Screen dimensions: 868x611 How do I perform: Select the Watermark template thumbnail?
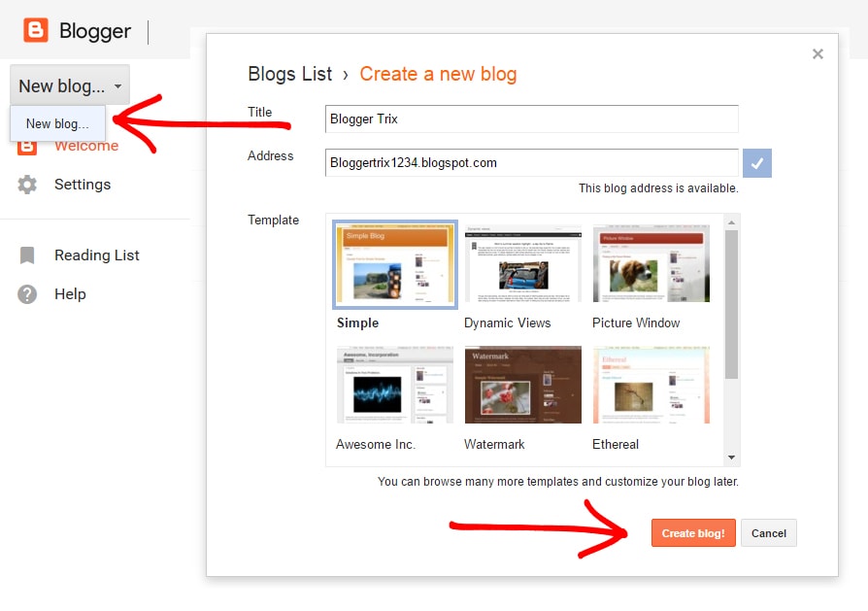[523, 385]
